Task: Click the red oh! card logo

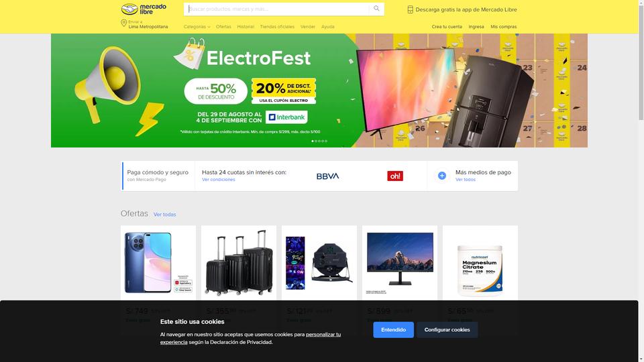Action: click(395, 176)
